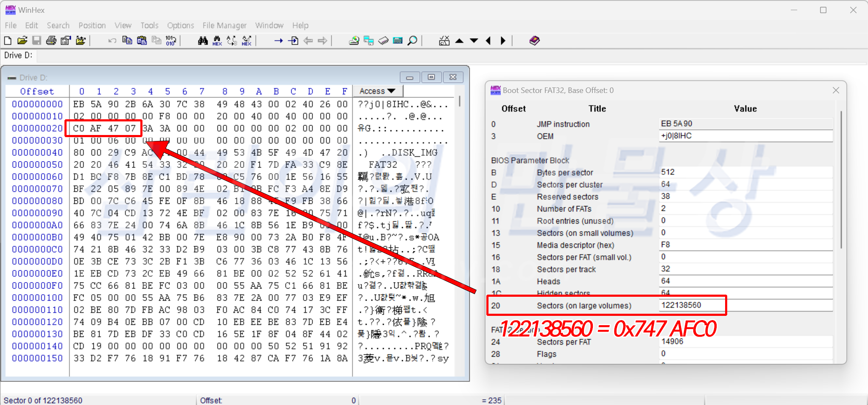Close the Boot Sector FAT32 template
The height and width of the screenshot is (405, 868).
point(836,90)
